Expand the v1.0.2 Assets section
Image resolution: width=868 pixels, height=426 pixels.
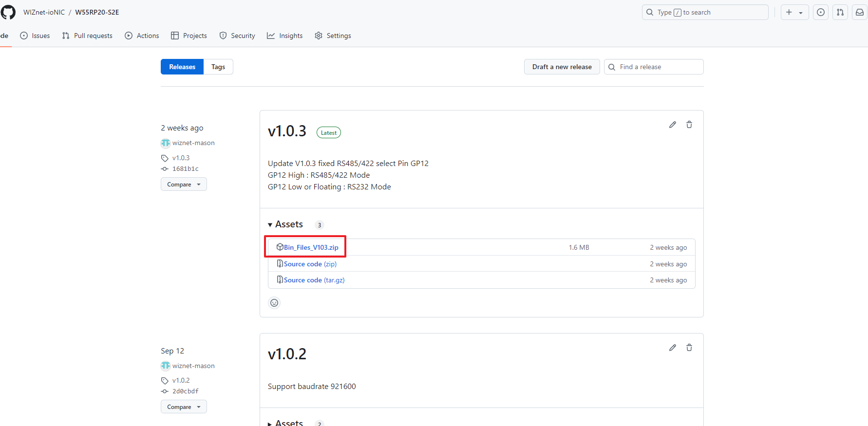pyautogui.click(x=285, y=422)
